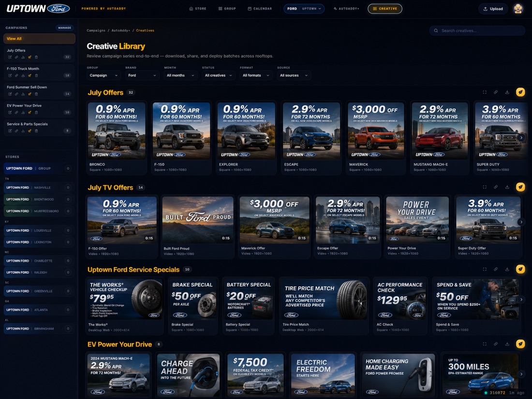Click the Upload button
Viewport: 532px width, 399px height.
tap(493, 9)
